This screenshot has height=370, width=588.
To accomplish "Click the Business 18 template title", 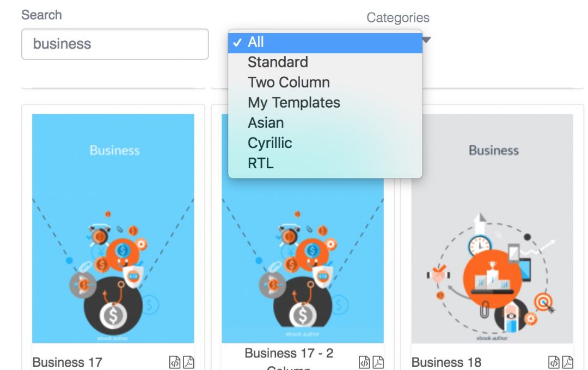I will pos(446,362).
